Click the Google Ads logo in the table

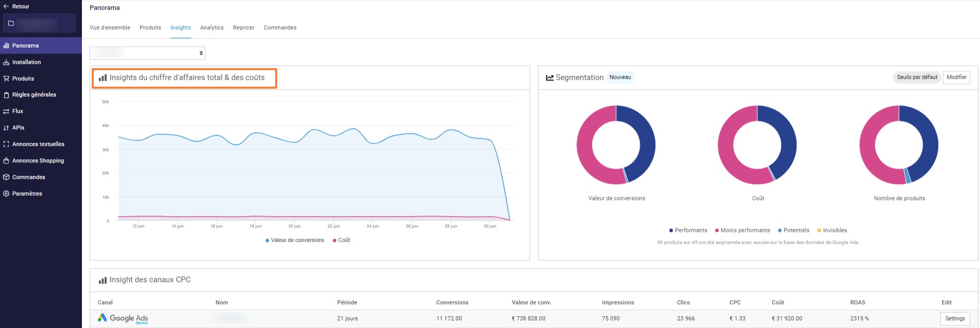pyautogui.click(x=123, y=318)
